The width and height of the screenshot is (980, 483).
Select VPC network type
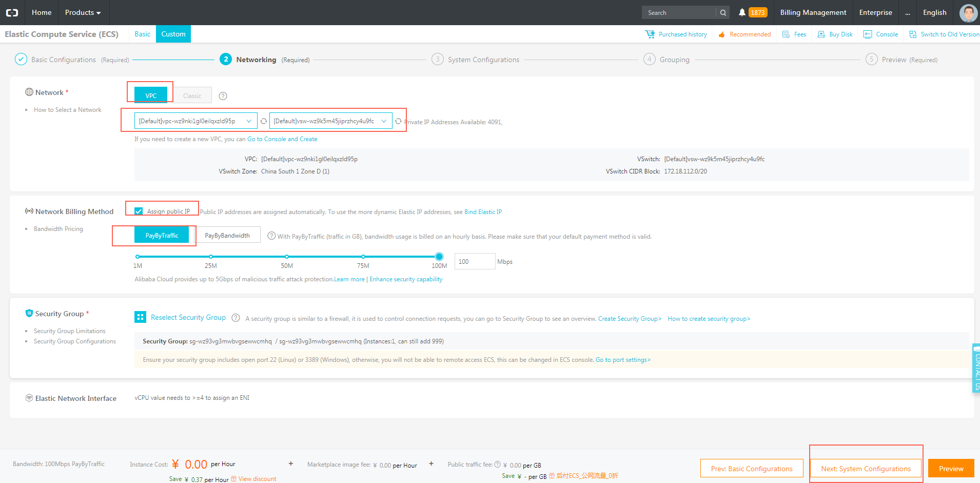(151, 95)
